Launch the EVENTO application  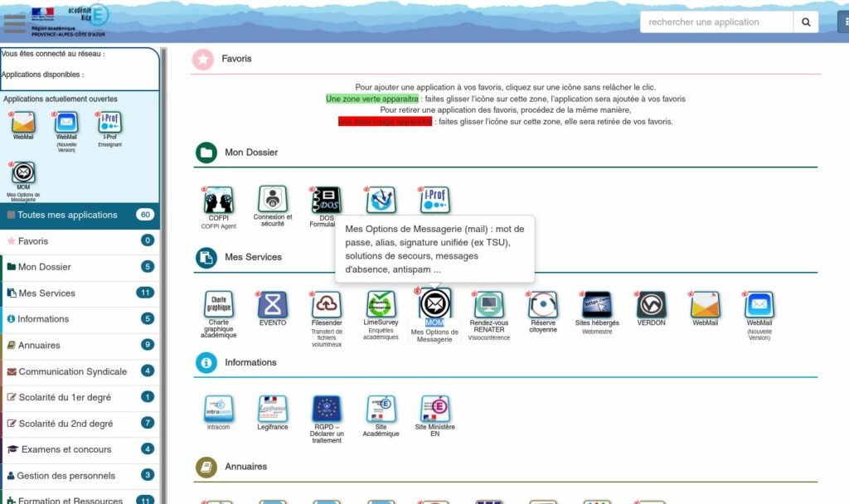[x=272, y=305]
